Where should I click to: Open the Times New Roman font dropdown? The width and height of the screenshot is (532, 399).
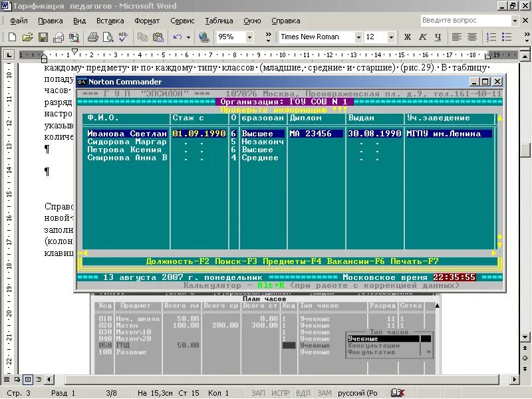coord(358,37)
